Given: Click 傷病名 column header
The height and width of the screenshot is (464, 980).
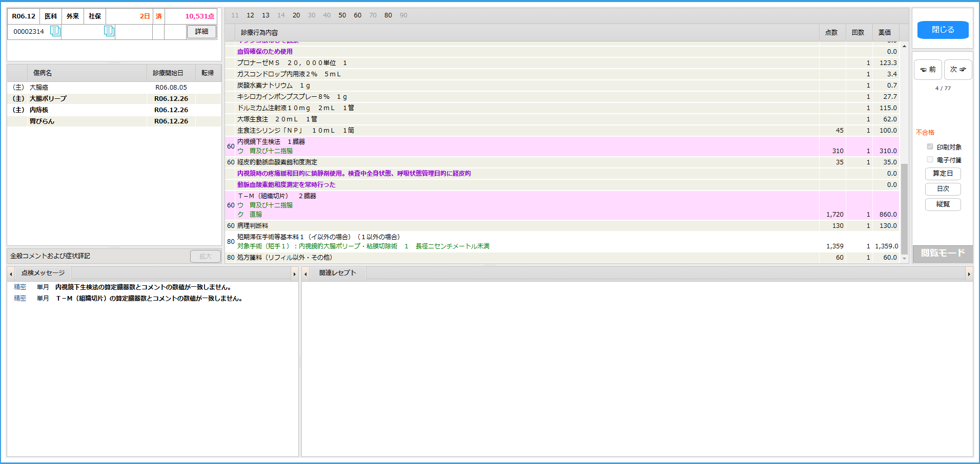Looking at the screenshot, I should pyautogui.click(x=87, y=73).
